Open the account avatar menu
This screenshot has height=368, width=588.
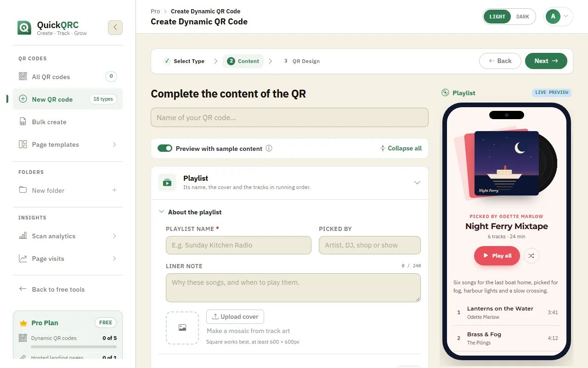[x=558, y=17]
